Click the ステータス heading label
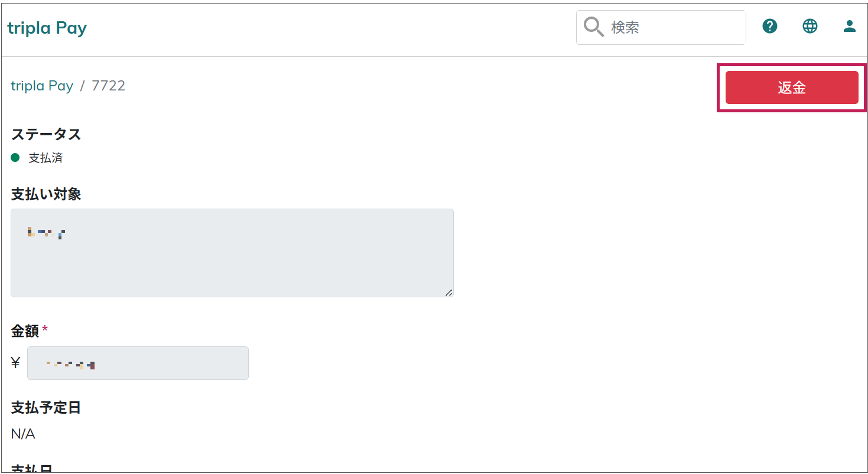Viewport: 868px width, 474px height. coord(46,134)
